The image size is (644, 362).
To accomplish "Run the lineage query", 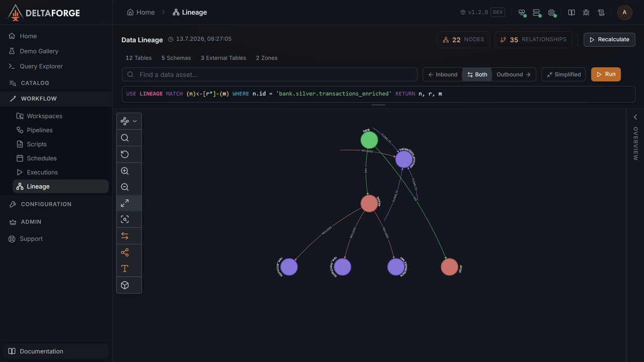I will 606,74.
